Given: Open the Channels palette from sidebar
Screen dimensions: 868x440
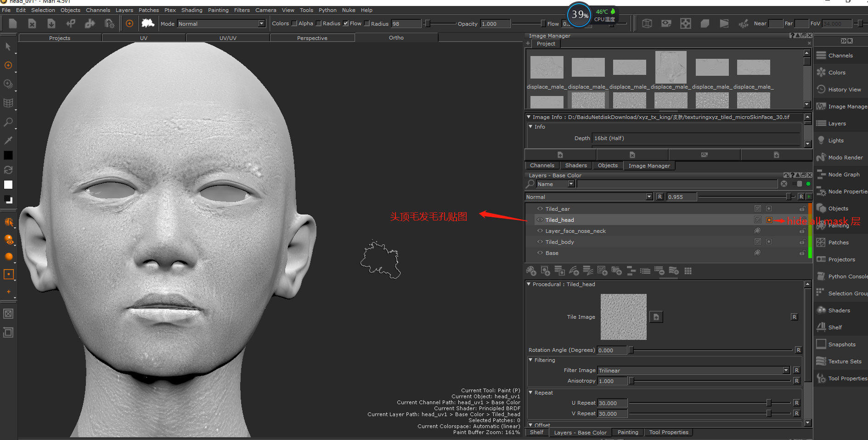Looking at the screenshot, I should (x=840, y=56).
